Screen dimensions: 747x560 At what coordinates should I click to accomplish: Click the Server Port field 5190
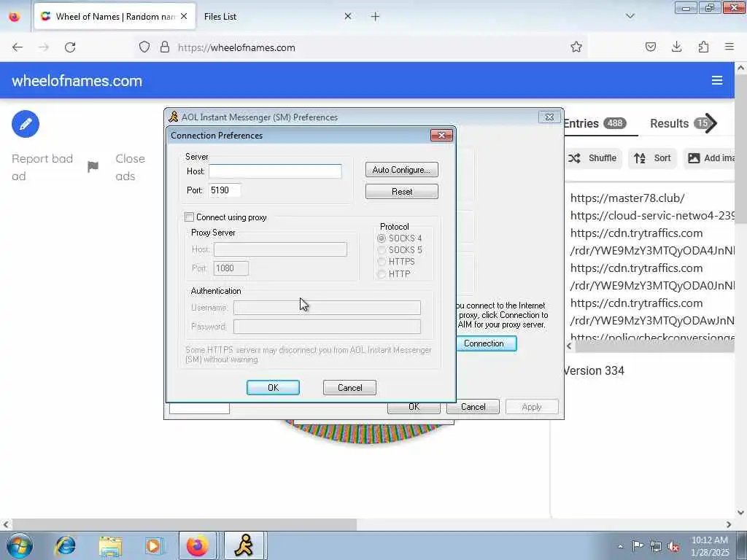225,190
